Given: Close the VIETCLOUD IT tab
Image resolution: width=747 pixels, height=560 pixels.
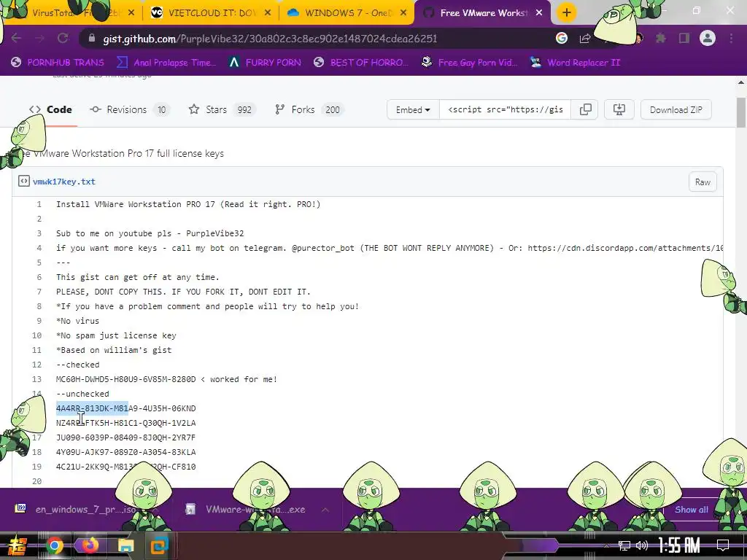Looking at the screenshot, I should coord(268,13).
